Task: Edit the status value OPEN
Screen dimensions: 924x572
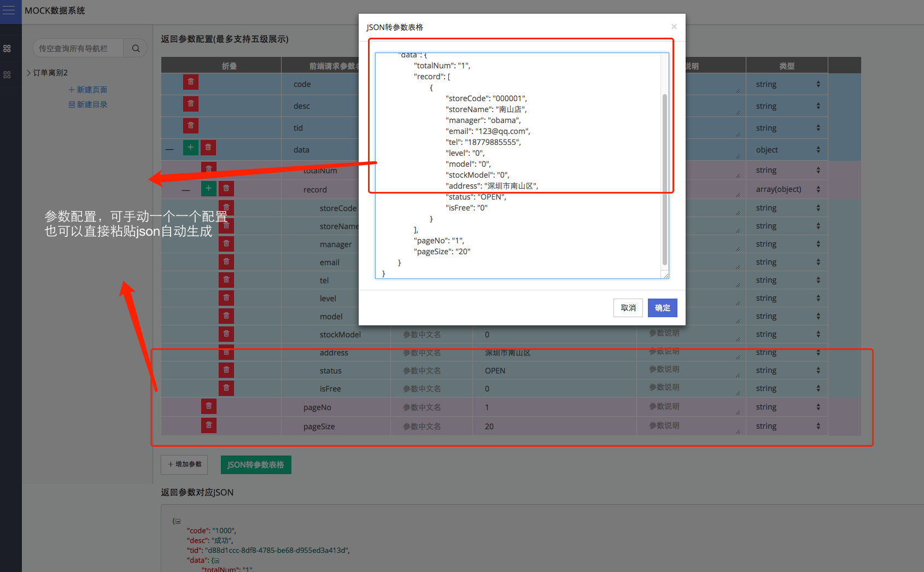Action: coord(554,371)
